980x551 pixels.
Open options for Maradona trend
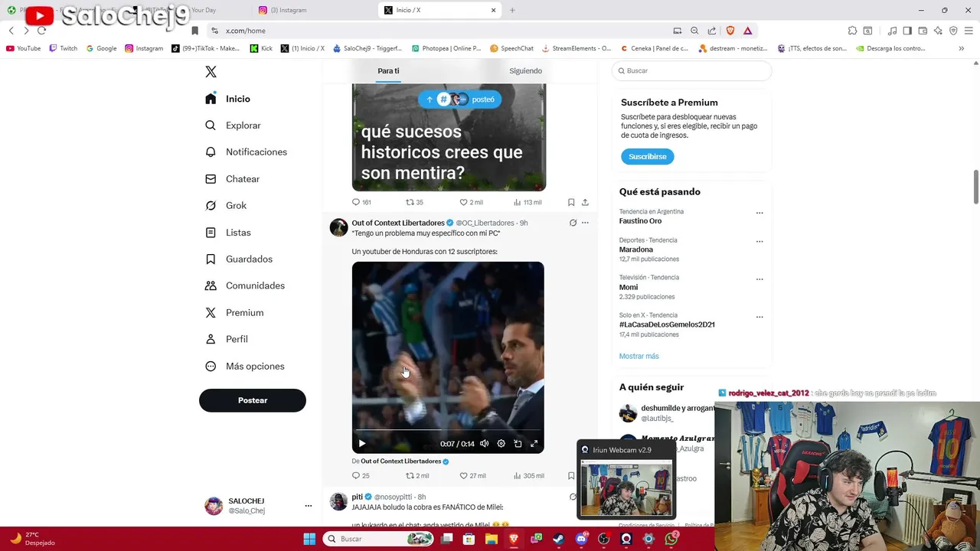coord(759,241)
